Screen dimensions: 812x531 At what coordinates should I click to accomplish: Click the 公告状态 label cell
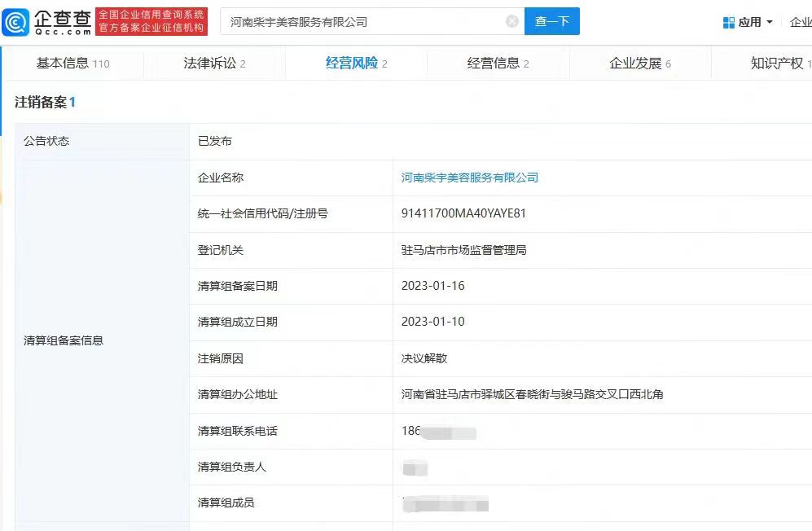pyautogui.click(x=102, y=141)
